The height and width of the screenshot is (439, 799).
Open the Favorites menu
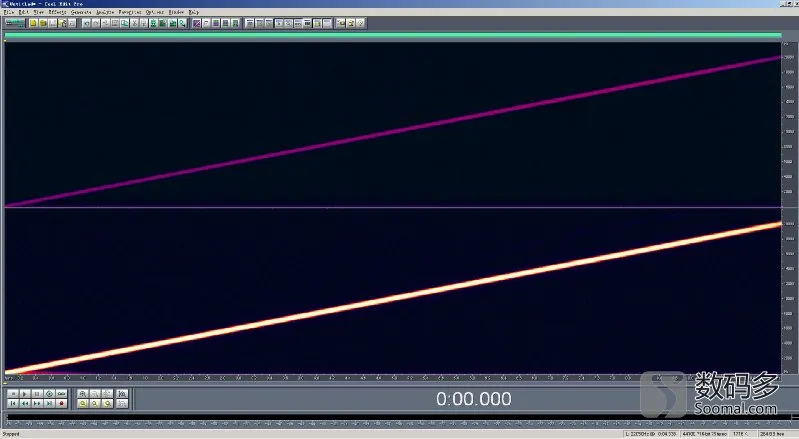click(x=130, y=12)
